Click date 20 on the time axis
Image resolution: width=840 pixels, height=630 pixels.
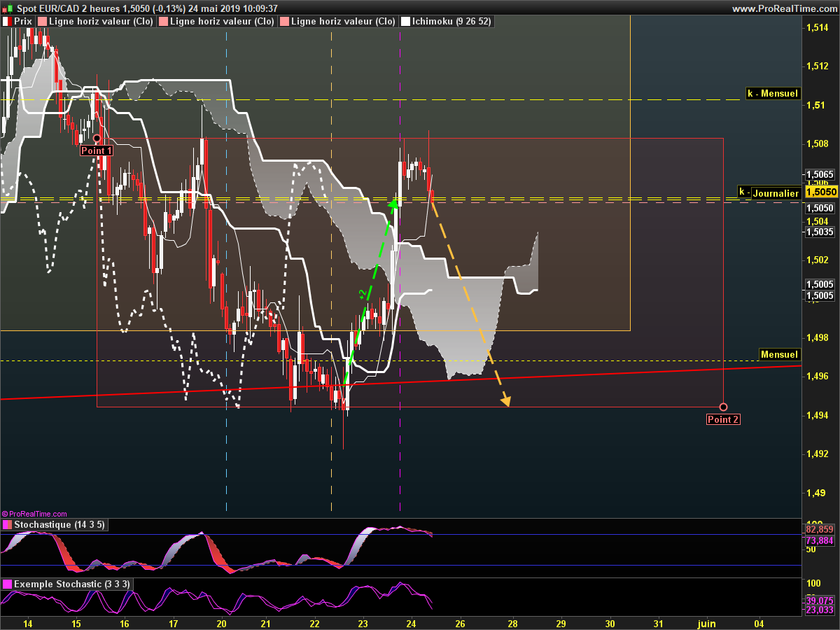coord(221,623)
